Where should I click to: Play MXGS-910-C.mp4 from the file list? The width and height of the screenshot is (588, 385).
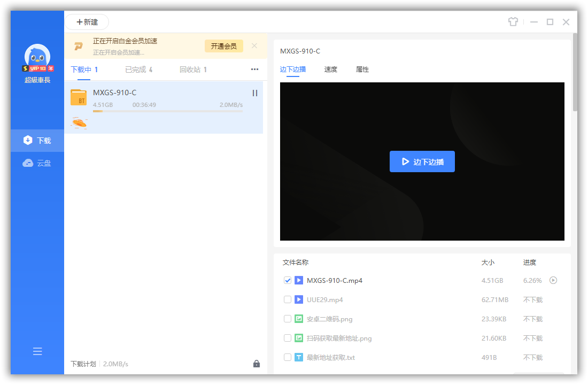pyautogui.click(x=553, y=280)
